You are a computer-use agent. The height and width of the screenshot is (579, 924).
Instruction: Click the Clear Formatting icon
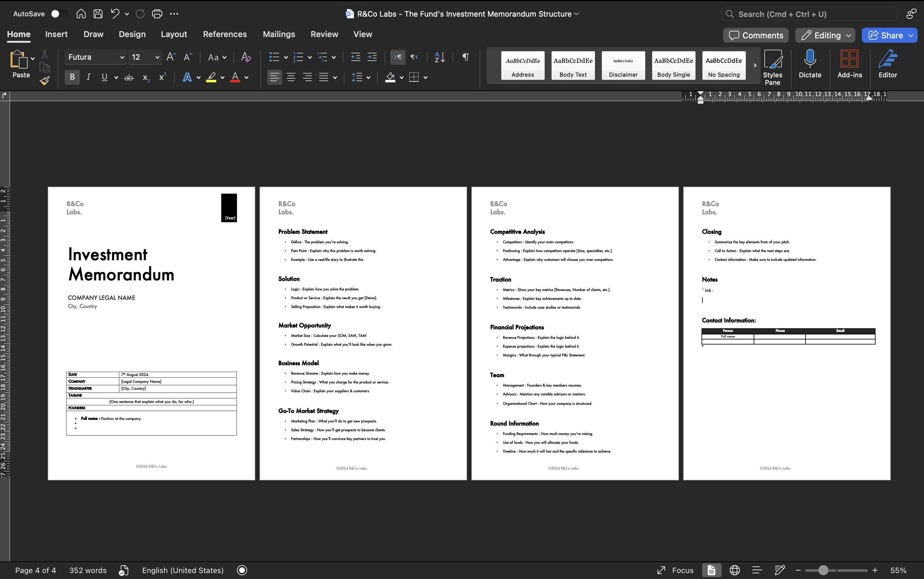point(246,57)
